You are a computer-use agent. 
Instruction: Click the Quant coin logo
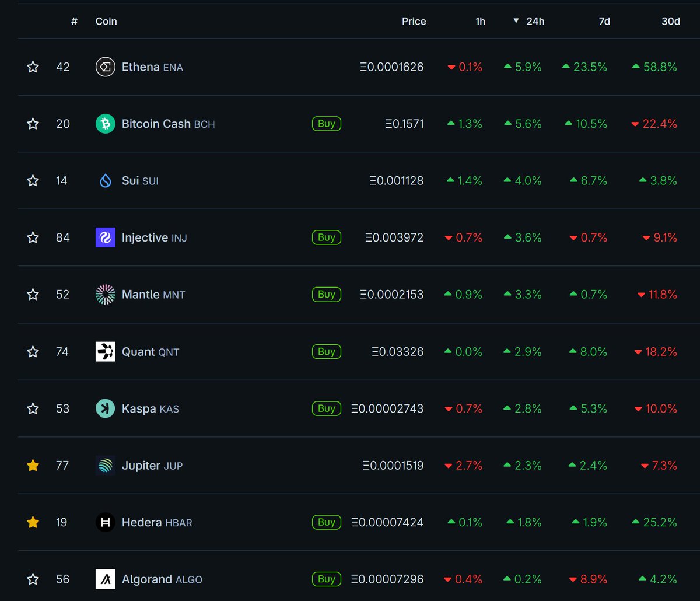[x=106, y=352]
